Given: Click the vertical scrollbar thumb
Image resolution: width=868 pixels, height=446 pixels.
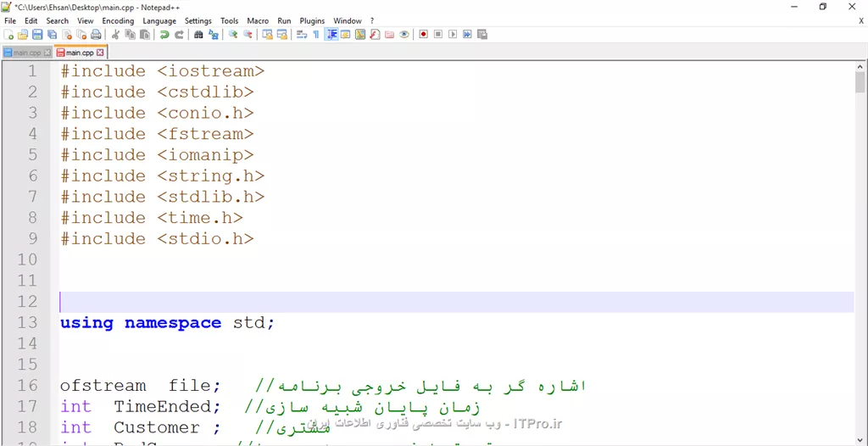Looking at the screenshot, I should pos(860,82).
